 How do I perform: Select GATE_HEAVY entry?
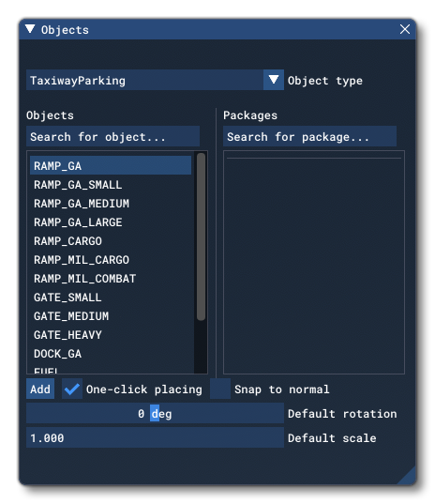coord(111,335)
